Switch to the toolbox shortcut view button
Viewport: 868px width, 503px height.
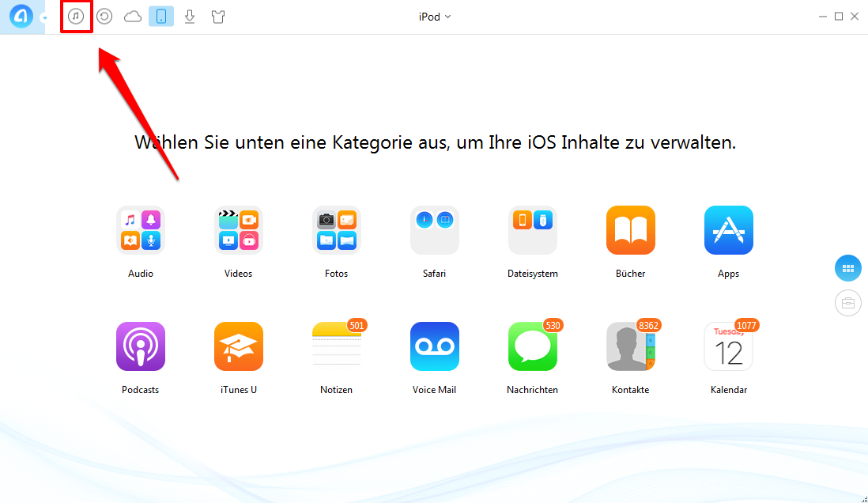[x=848, y=303]
